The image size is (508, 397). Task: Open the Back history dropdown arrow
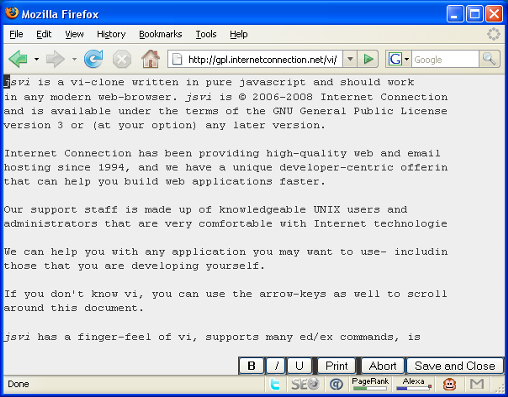[x=36, y=60]
